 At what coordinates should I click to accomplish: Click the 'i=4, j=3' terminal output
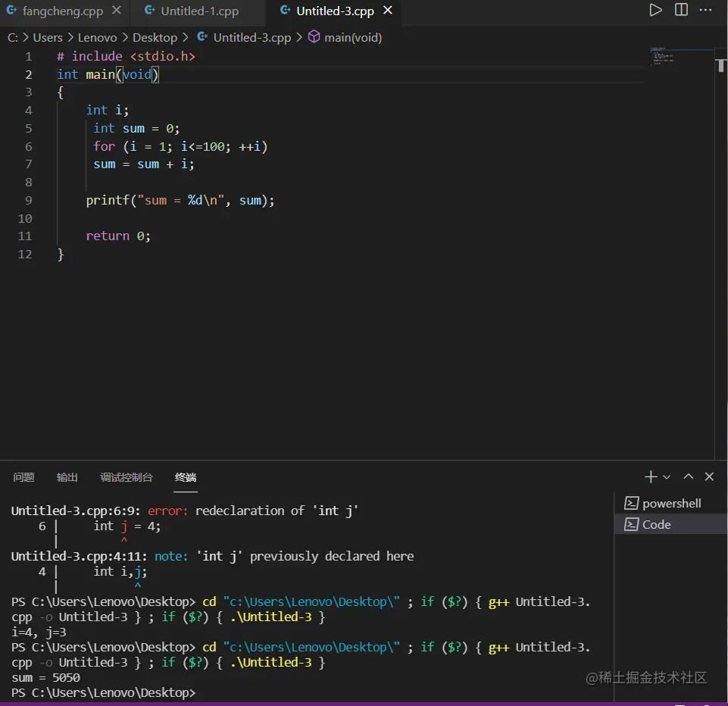click(39, 633)
